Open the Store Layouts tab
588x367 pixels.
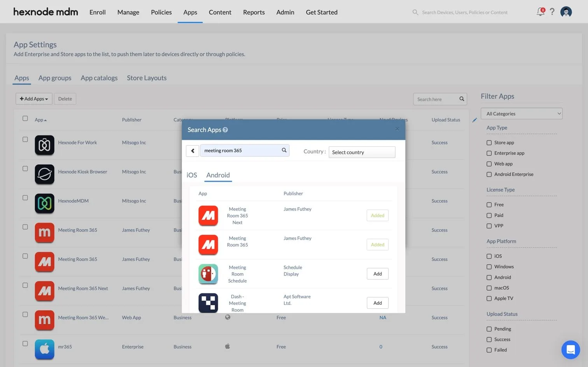click(x=147, y=78)
